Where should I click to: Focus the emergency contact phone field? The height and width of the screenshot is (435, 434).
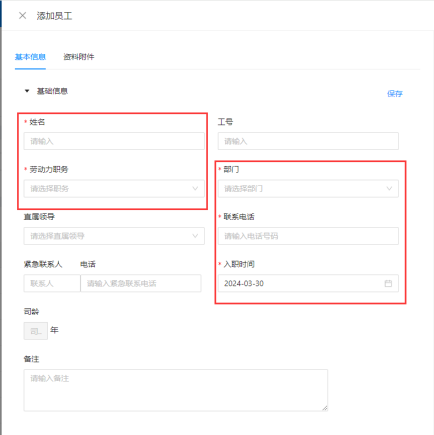tap(141, 283)
